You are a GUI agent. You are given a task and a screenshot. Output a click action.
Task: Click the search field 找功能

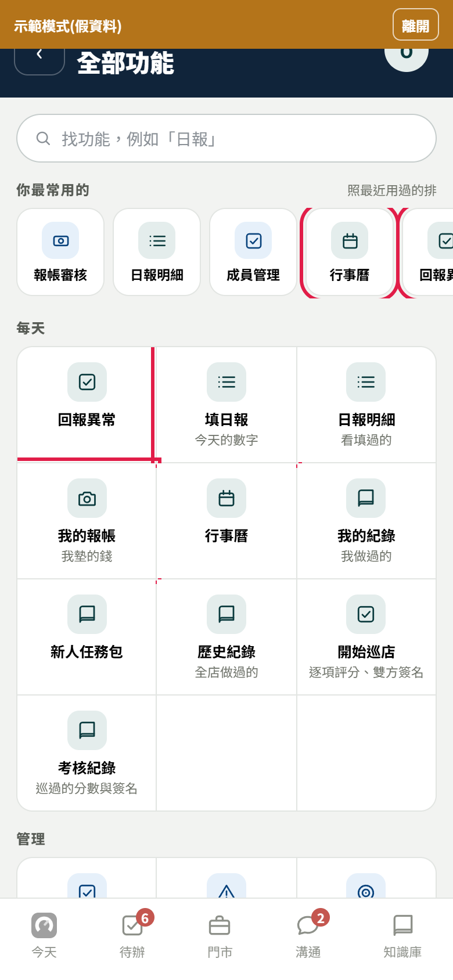coord(227,138)
